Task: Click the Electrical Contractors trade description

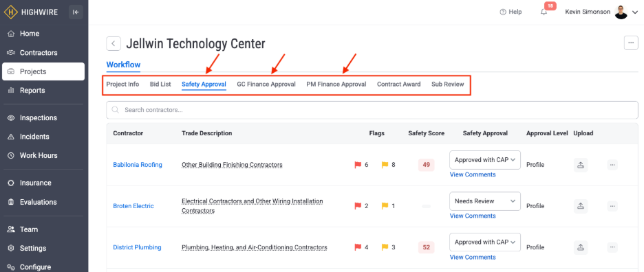Action: click(x=253, y=206)
